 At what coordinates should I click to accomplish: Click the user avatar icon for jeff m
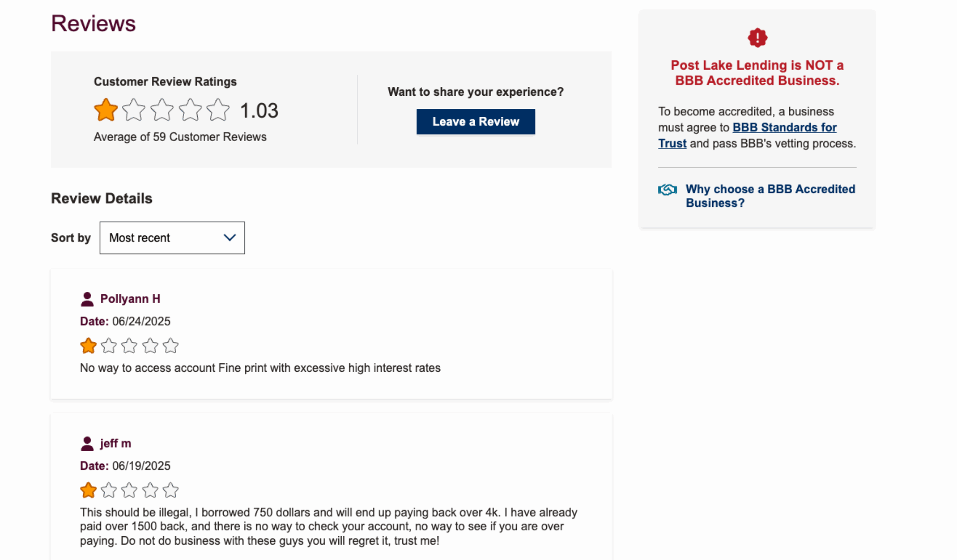pos(87,443)
